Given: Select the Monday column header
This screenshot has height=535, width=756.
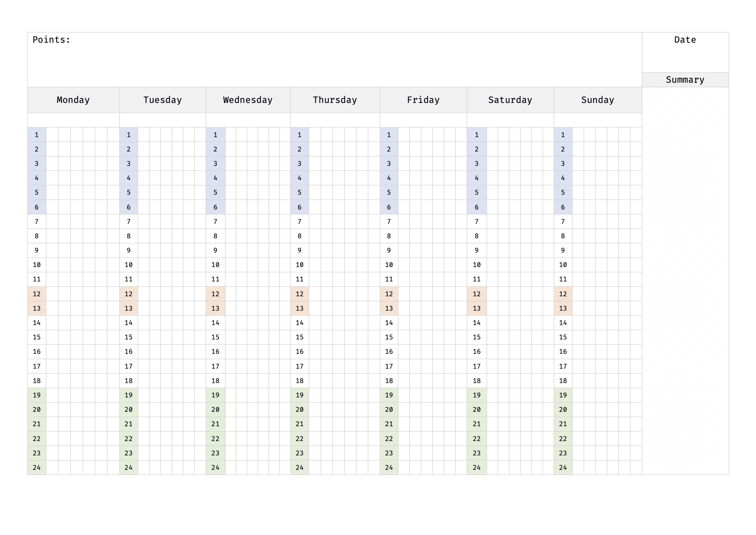Looking at the screenshot, I should [x=73, y=100].
